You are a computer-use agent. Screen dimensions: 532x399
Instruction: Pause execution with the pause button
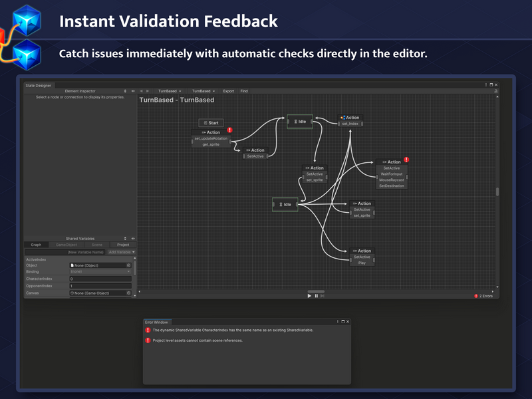tap(317, 296)
